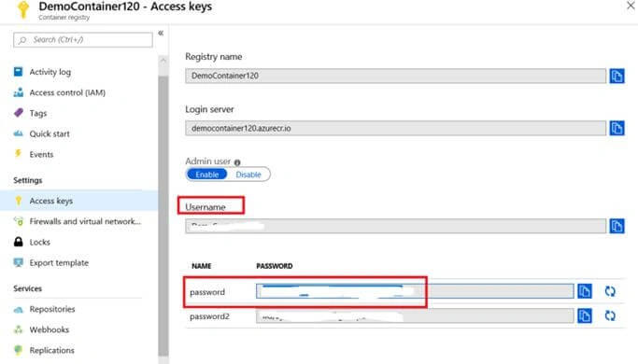This screenshot has height=364, width=638.
Task: Click the first password field
Action: click(415, 291)
